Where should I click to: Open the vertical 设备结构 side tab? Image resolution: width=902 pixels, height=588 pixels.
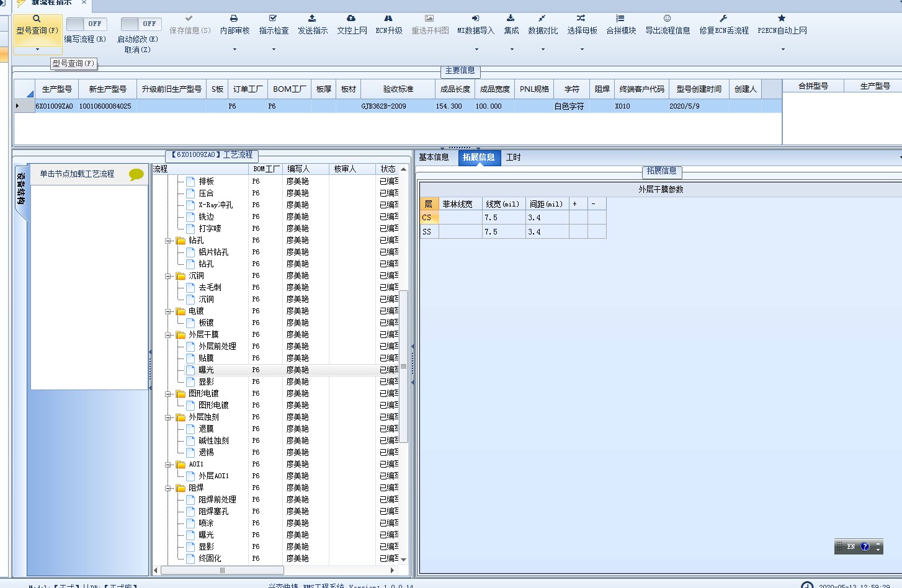(x=20, y=189)
